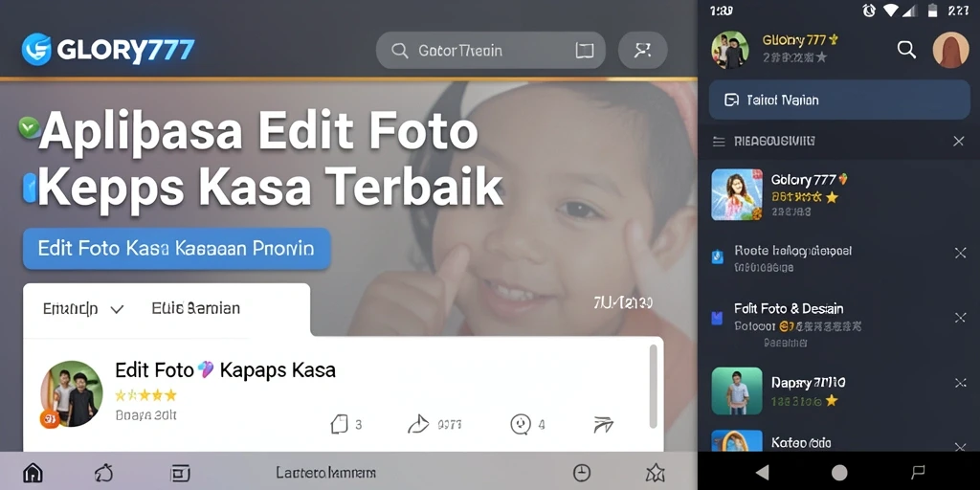Screen dimensions: 980x490
Task: Click the vertical scrollbar of the card
Action: 653,387
